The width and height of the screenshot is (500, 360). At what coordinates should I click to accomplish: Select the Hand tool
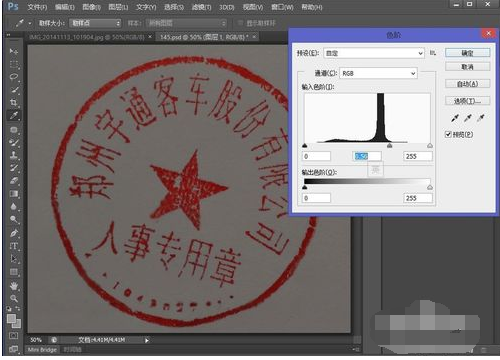[14, 286]
